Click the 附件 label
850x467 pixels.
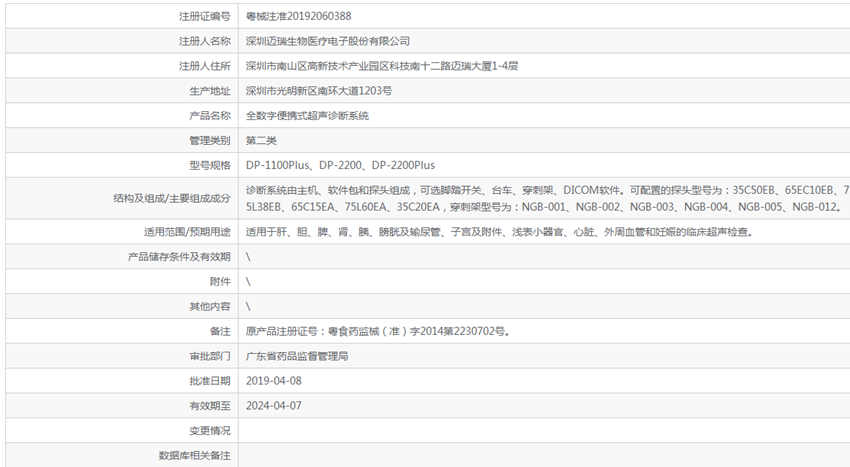click(220, 282)
